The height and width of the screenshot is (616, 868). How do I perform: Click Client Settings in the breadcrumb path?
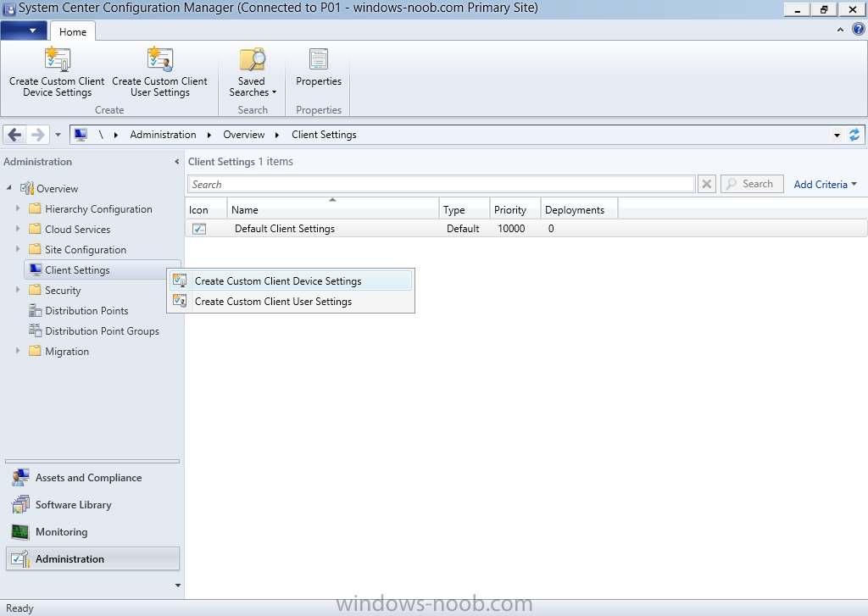tap(324, 135)
